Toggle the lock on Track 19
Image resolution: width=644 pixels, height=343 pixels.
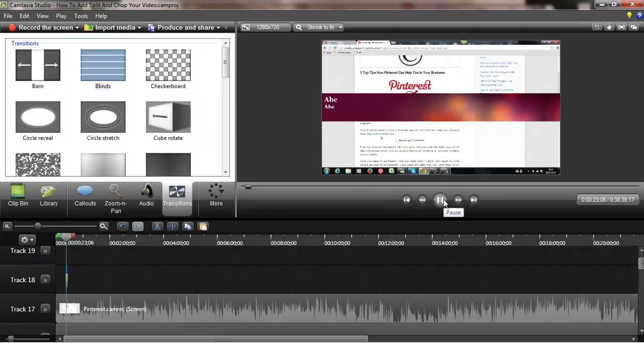click(45, 250)
